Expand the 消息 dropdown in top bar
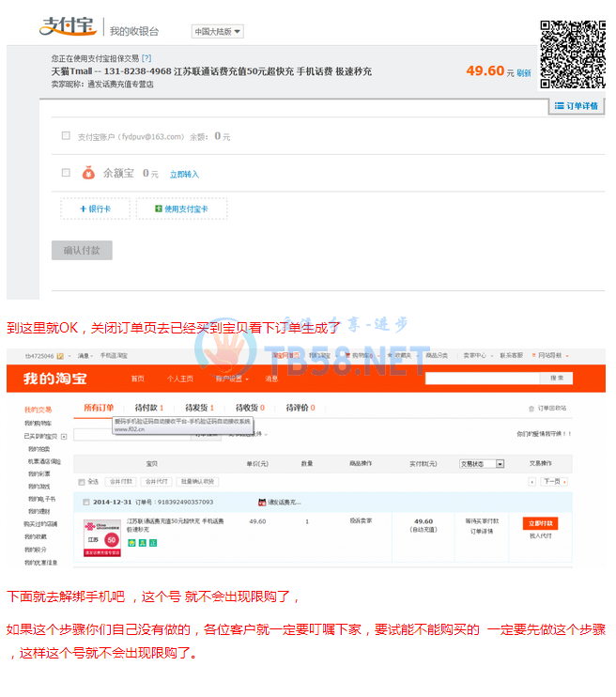This screenshot has height=697, width=616. coord(85,356)
